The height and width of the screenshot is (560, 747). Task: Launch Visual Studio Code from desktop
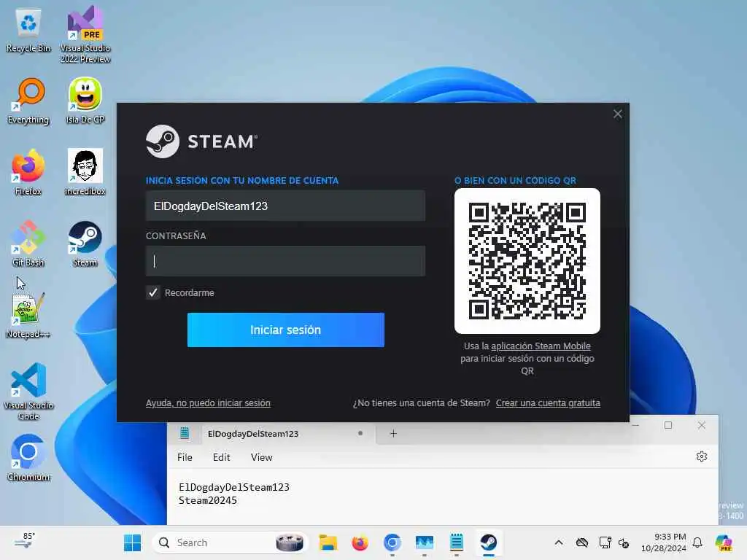tap(28, 392)
